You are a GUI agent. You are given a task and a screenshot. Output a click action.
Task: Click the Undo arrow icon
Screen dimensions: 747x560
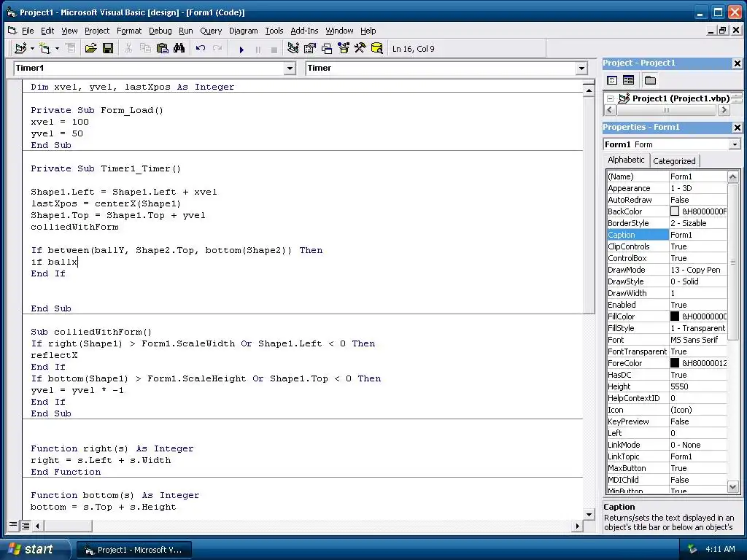(201, 49)
